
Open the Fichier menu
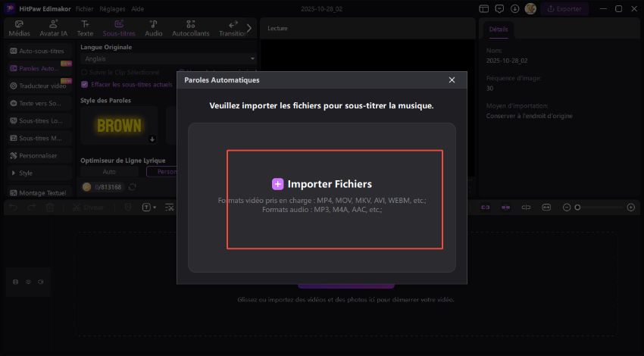(x=84, y=8)
